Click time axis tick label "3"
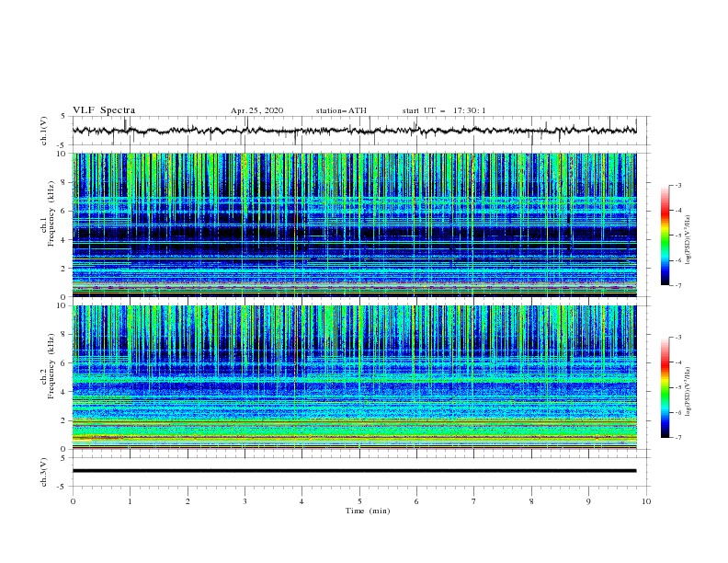Viewport: 728px width, 563px height. pos(245,501)
